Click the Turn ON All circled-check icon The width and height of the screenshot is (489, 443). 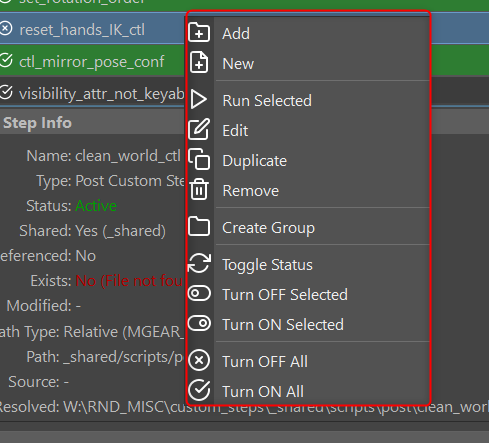tap(199, 390)
